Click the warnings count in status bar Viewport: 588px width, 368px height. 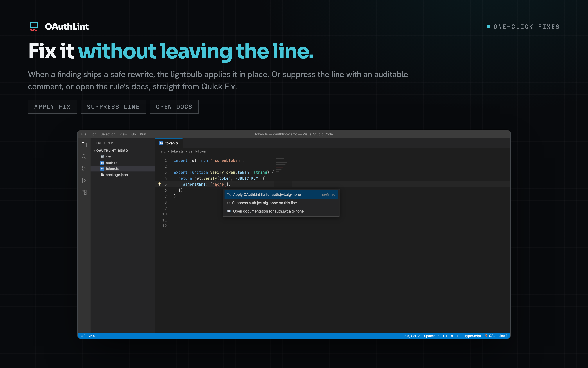pos(92,336)
